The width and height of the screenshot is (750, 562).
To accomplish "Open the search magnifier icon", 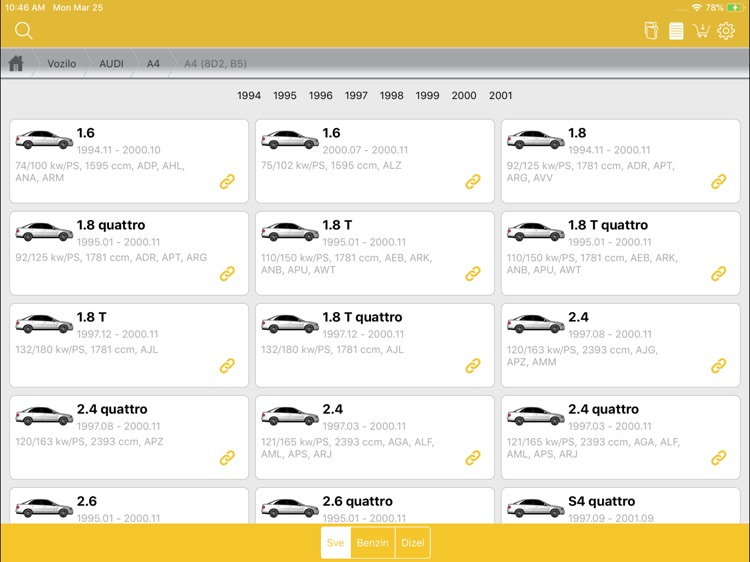I will [x=23, y=31].
